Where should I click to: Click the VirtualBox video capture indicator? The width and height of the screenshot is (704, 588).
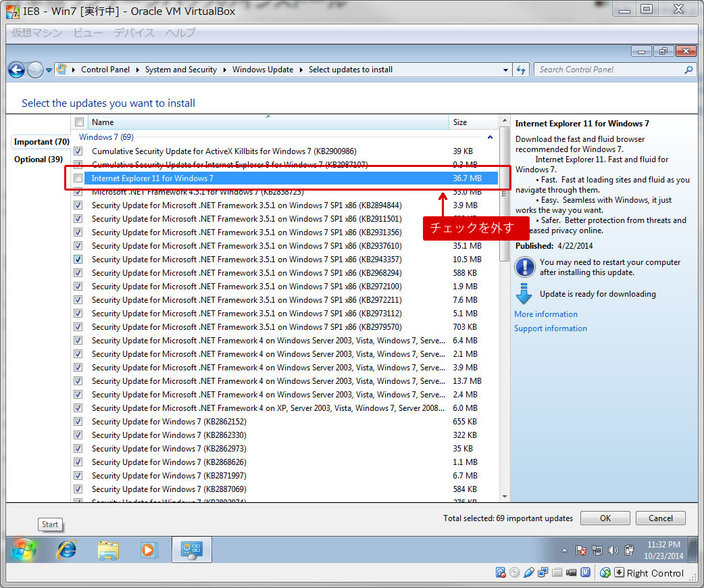pyautogui.click(x=571, y=572)
